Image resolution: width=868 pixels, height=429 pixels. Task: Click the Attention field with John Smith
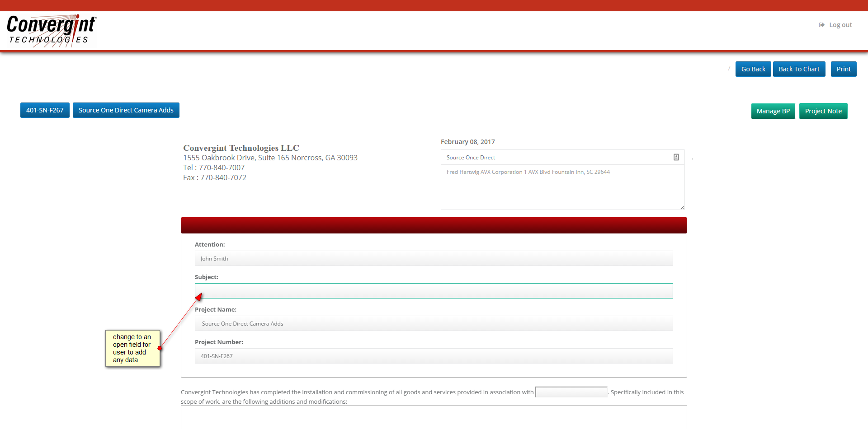point(434,258)
